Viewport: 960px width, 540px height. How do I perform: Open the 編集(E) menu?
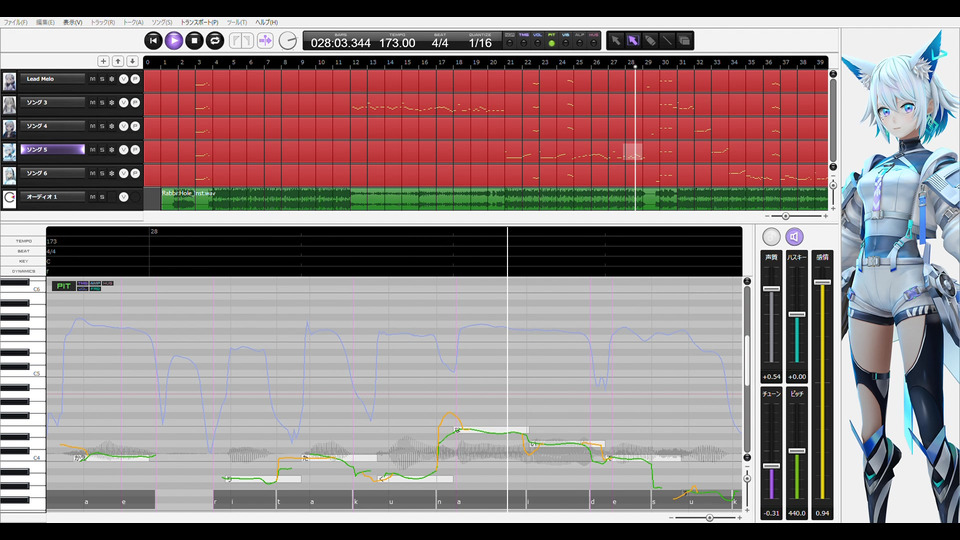click(x=45, y=23)
